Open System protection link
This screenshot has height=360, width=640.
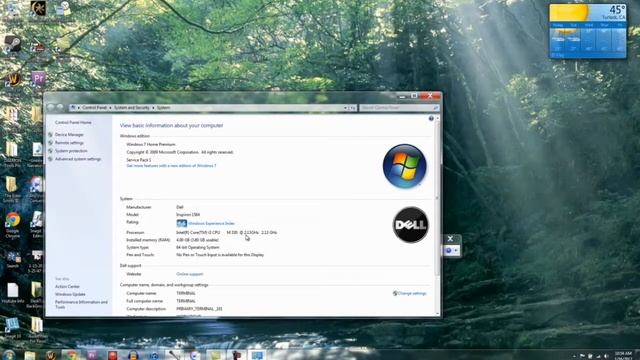71,151
